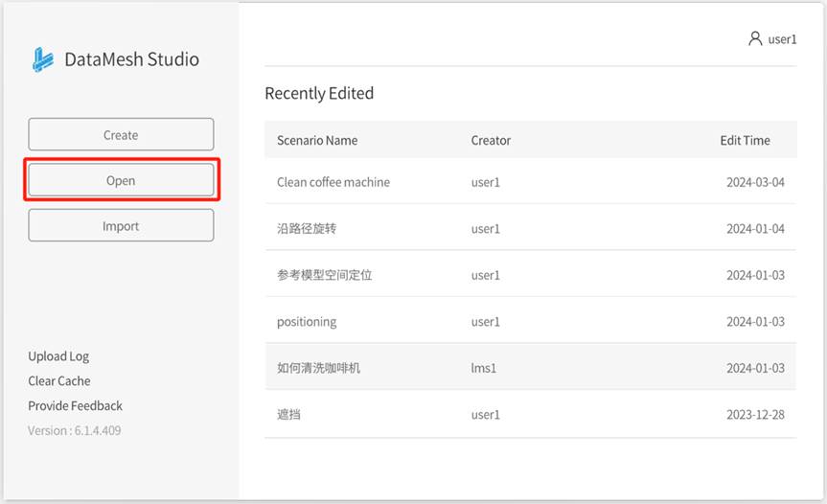Viewport: 827px width, 504px height.
Task: Open the Provide Feedback link
Action: 75,405
